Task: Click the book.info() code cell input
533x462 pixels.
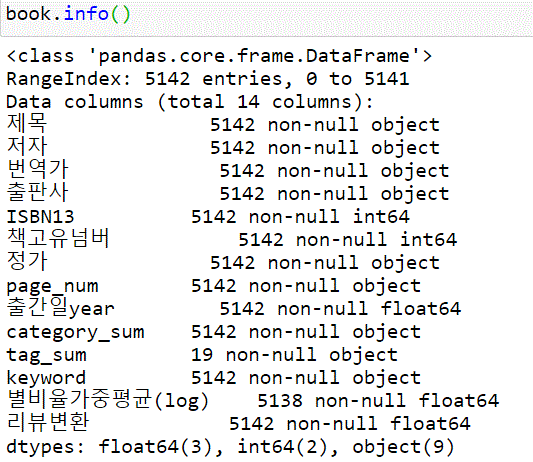Action: point(266,17)
